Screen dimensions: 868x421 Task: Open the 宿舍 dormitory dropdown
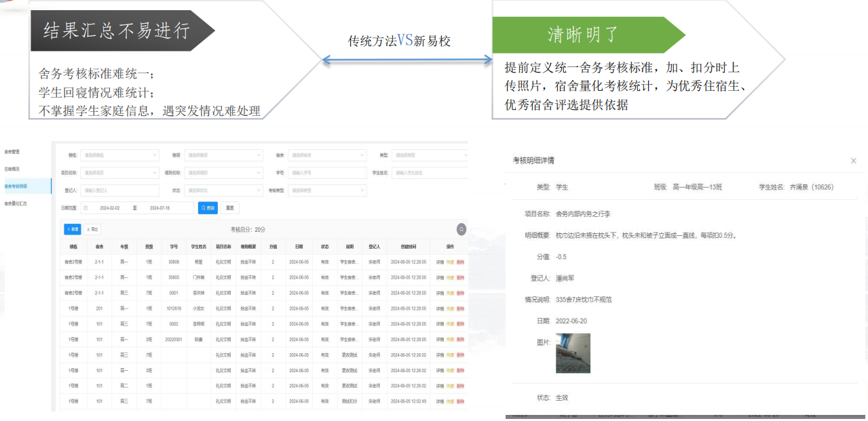click(328, 155)
